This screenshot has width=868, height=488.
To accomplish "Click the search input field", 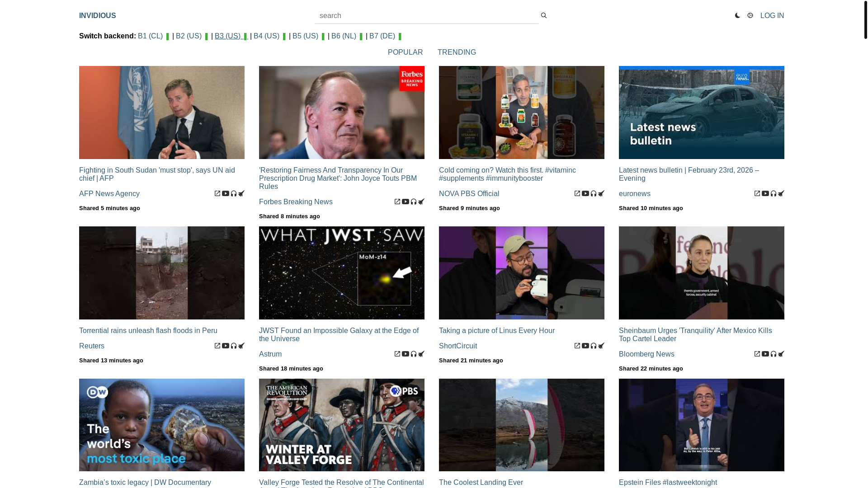I will 426,16.
